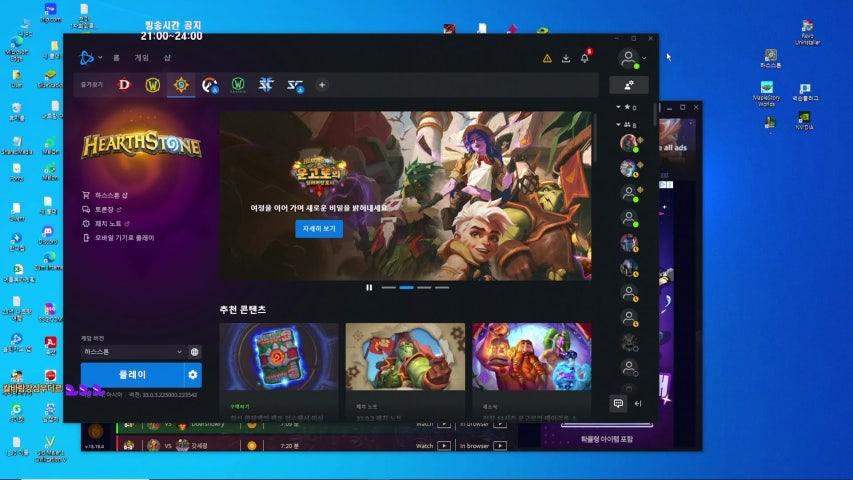This screenshot has width=853, height=480.
Task: Switch to the 게임 tab
Action: coord(141,58)
